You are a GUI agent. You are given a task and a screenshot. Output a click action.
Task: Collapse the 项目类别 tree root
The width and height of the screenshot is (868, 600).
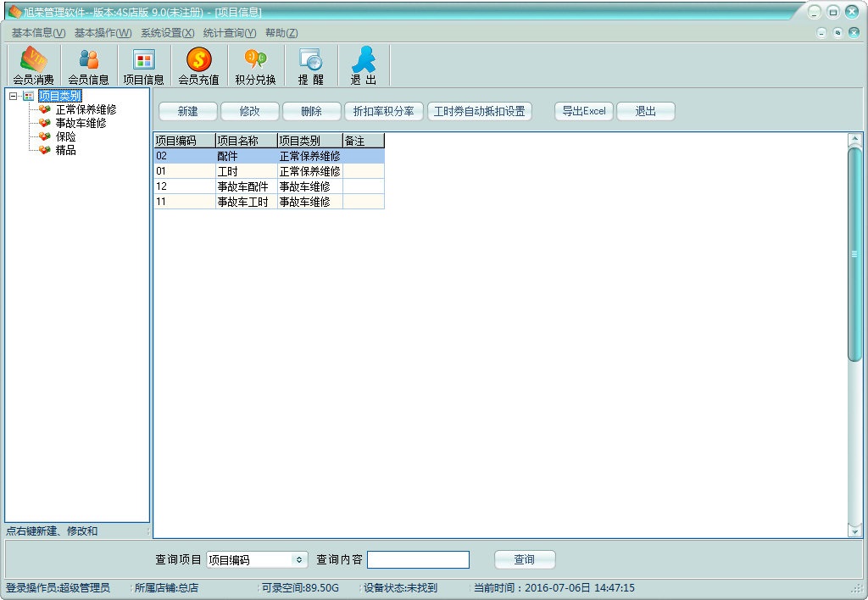pos(13,96)
